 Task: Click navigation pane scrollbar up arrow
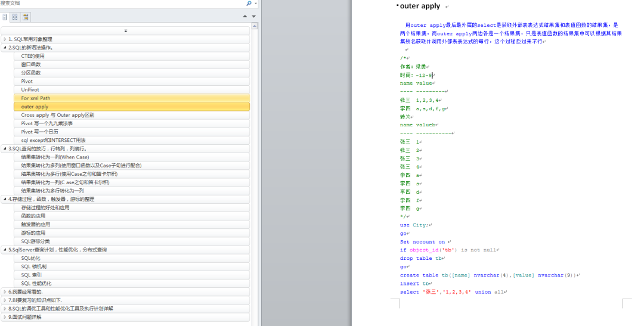tap(254, 26)
